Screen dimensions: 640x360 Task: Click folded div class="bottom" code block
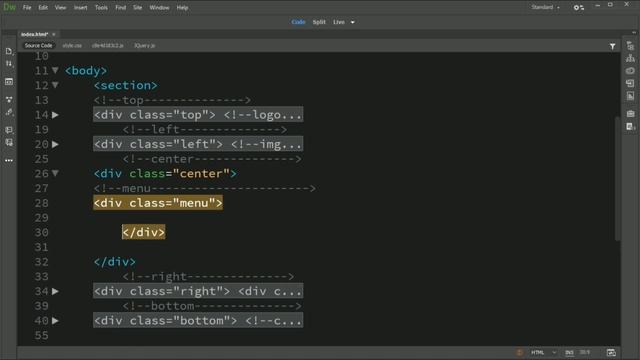(198, 320)
